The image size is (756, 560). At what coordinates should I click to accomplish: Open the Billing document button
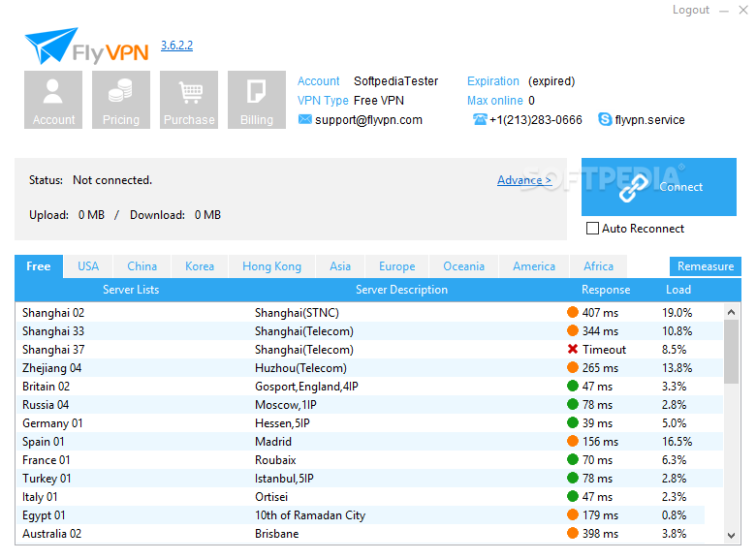257,100
